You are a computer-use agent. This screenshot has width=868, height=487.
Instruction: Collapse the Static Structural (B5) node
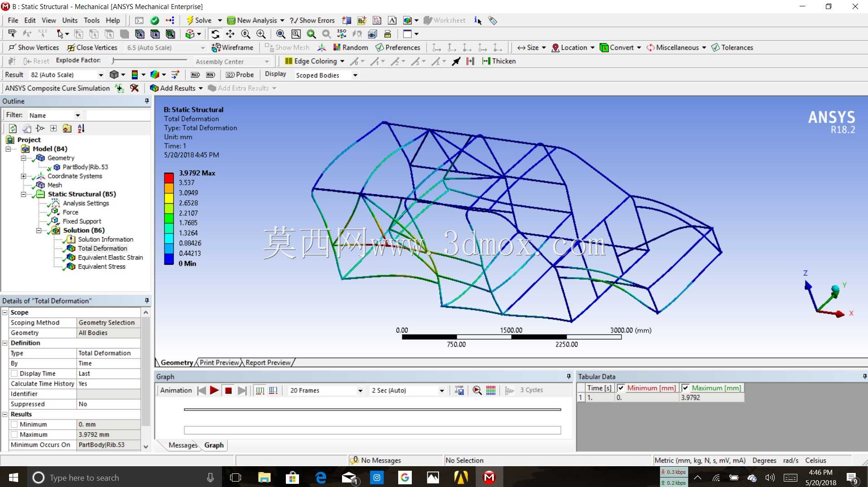pyautogui.click(x=23, y=194)
